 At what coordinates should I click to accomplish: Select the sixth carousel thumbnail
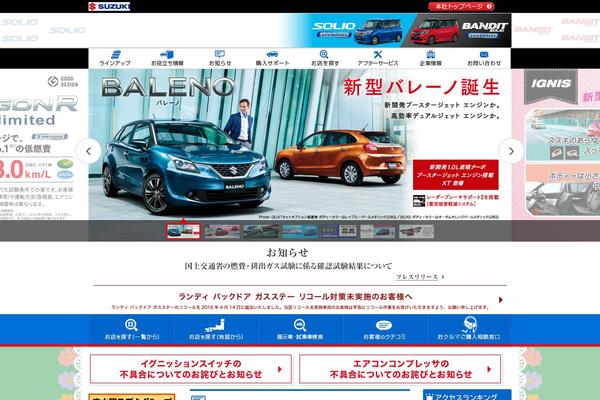(x=377, y=231)
